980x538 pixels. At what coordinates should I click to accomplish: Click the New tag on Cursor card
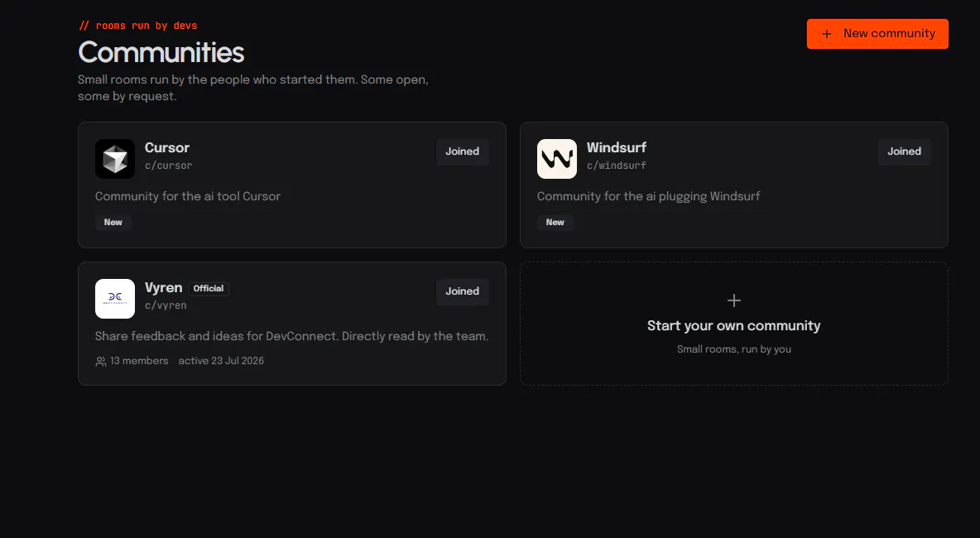click(x=113, y=223)
